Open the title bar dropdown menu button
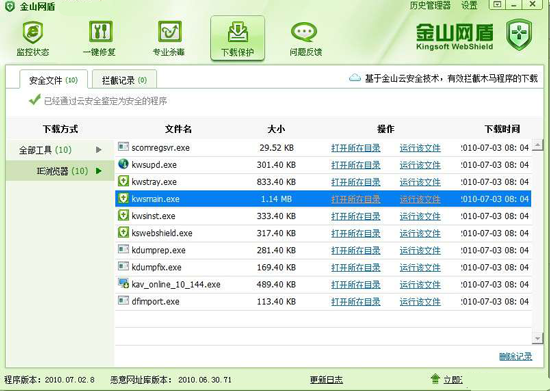 click(x=497, y=5)
